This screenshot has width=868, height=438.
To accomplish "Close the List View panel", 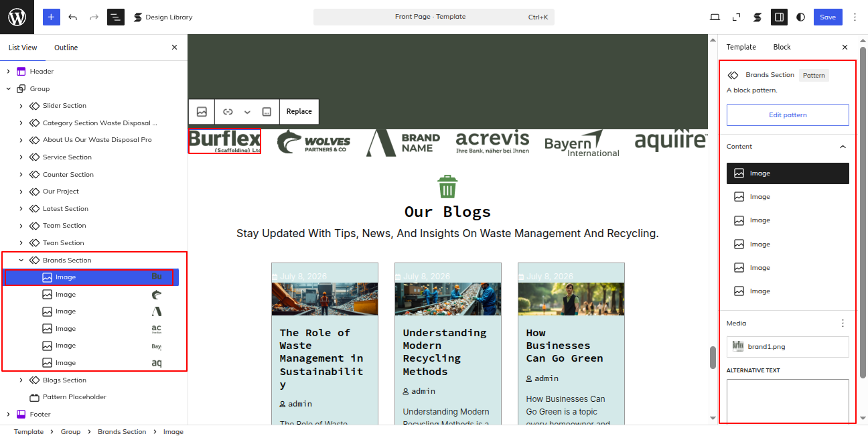I will (x=174, y=48).
